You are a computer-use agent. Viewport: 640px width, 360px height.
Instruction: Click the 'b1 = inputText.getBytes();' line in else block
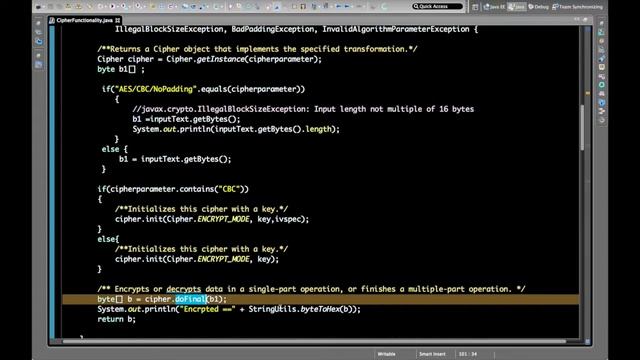pos(175,159)
